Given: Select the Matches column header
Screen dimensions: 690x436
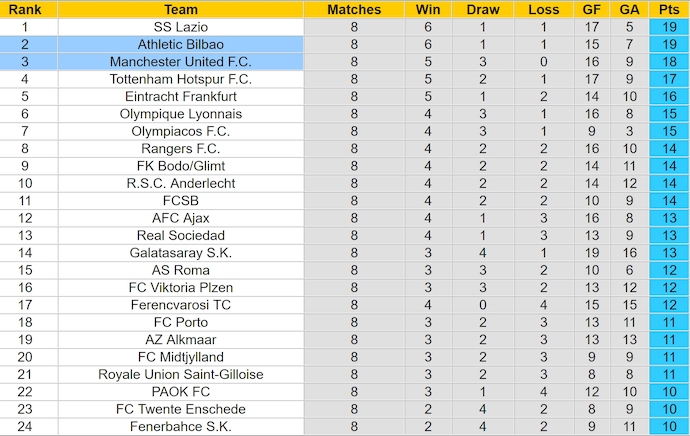Looking at the screenshot, I should pos(354,9).
